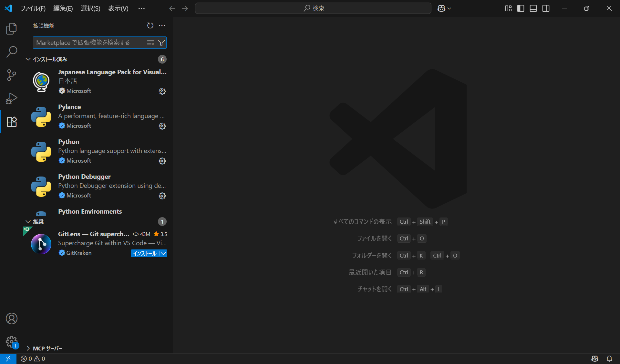
Task: Open the extension filter funnel
Action: (161, 43)
